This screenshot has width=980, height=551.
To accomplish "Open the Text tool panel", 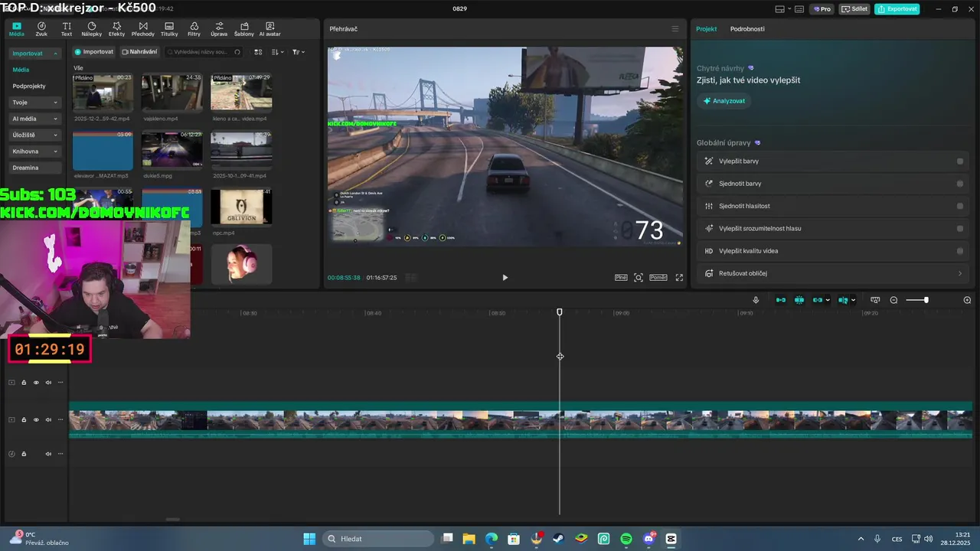I will click(67, 29).
